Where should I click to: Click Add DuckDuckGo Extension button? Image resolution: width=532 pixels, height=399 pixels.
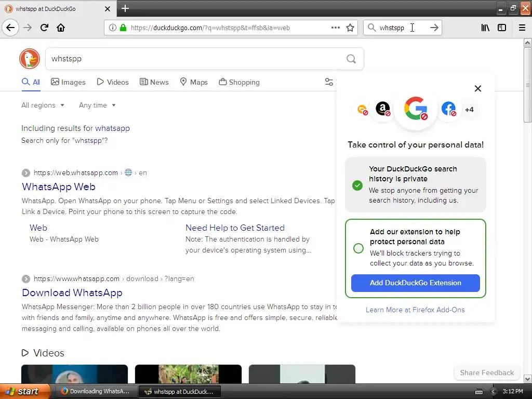point(415,283)
